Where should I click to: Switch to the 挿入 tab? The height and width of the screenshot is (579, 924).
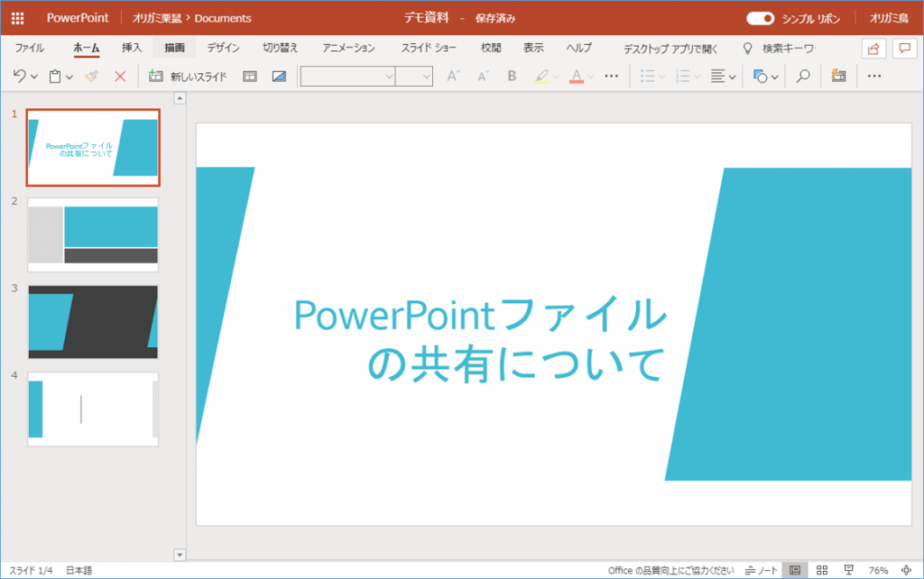[x=132, y=49]
